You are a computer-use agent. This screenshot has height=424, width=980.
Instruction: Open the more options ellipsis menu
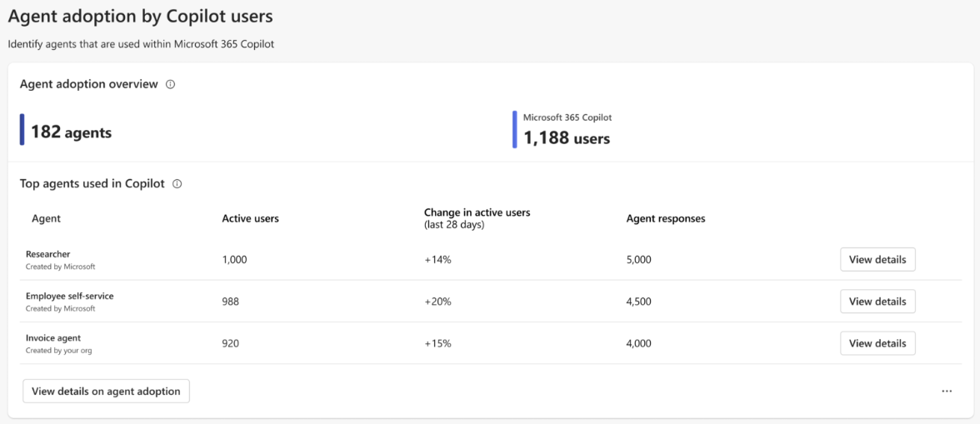947,391
